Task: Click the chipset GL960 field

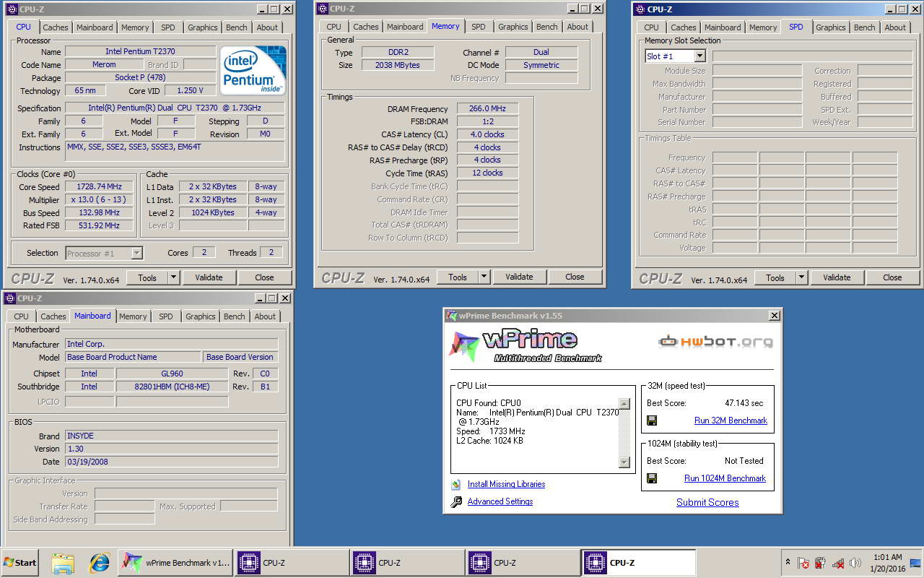Action: tap(172, 374)
